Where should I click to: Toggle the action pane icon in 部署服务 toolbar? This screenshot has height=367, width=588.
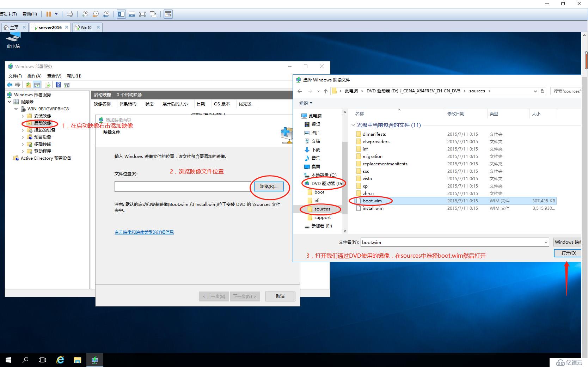point(67,85)
